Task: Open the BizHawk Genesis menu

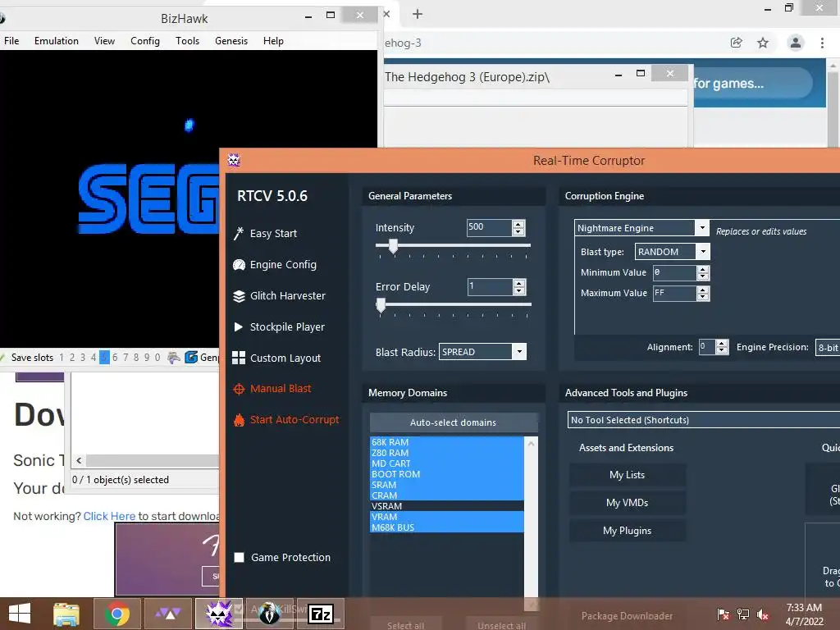Action: [x=231, y=41]
